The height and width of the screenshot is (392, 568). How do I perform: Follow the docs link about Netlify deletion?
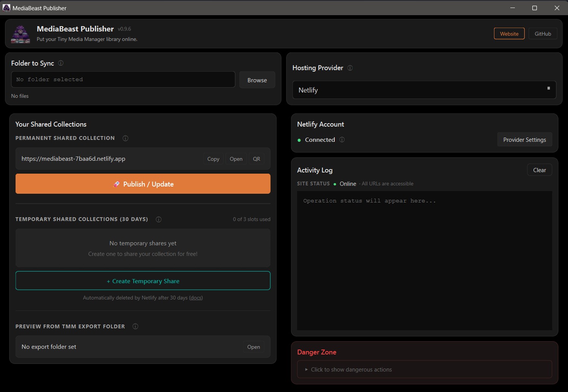click(196, 298)
